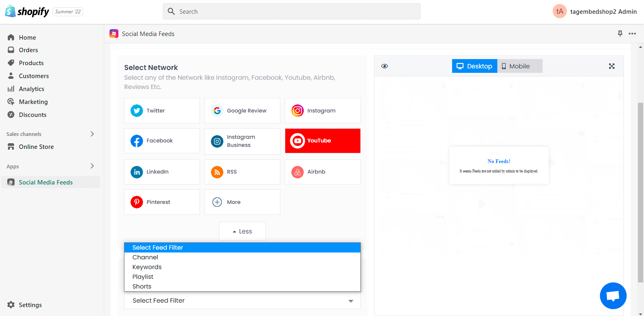Click the Social Media Feeds app header logo
Viewport: 644px width, 316px height.
(114, 34)
